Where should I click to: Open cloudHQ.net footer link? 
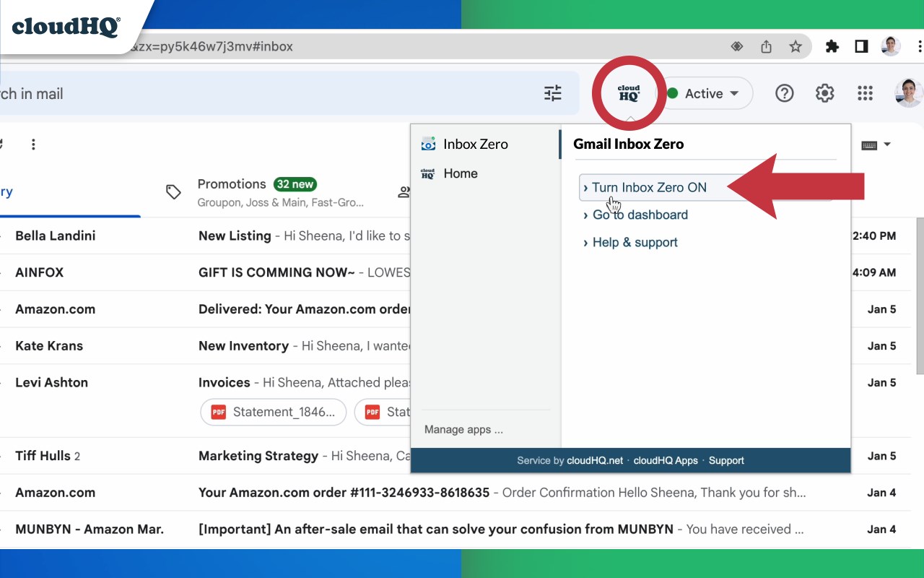[595, 461]
